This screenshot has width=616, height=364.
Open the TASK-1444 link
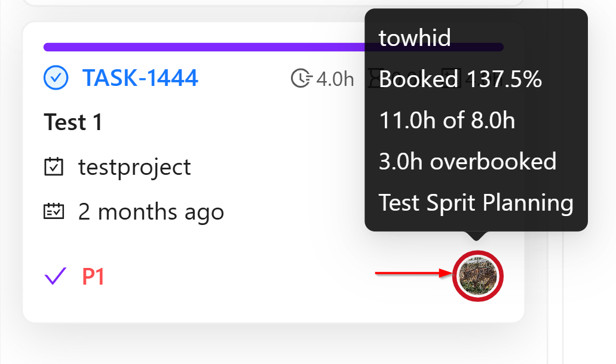140,78
